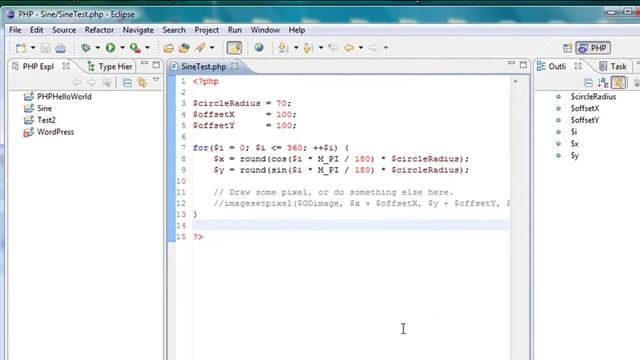Click Collapse All in Outline view
Screen dimensions: 640x360
tap(588, 83)
